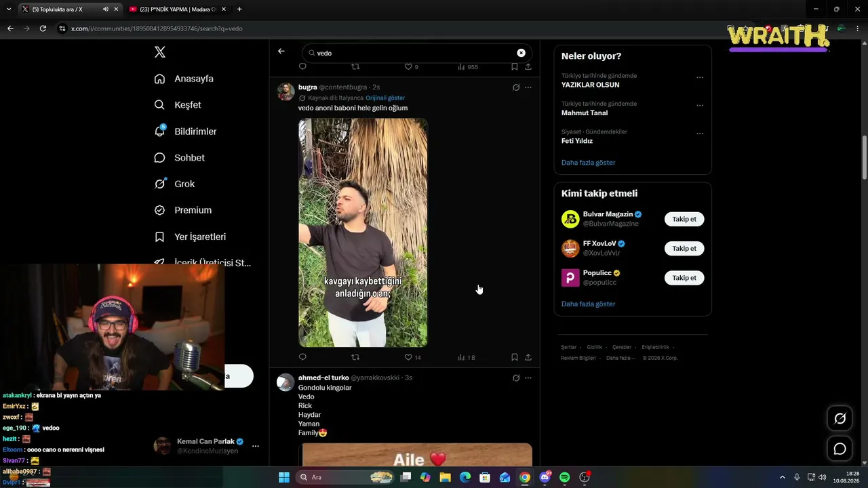Follow Bulvar Magazin

[x=684, y=219]
